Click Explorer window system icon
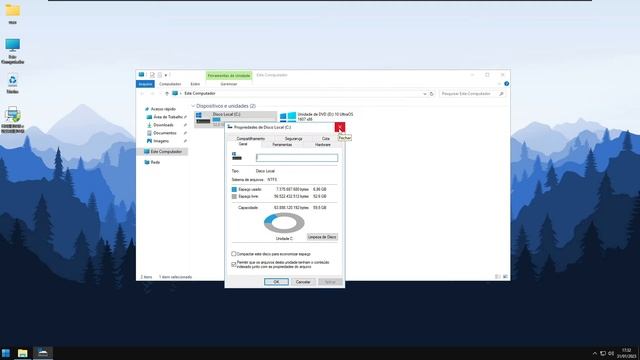 (141, 75)
